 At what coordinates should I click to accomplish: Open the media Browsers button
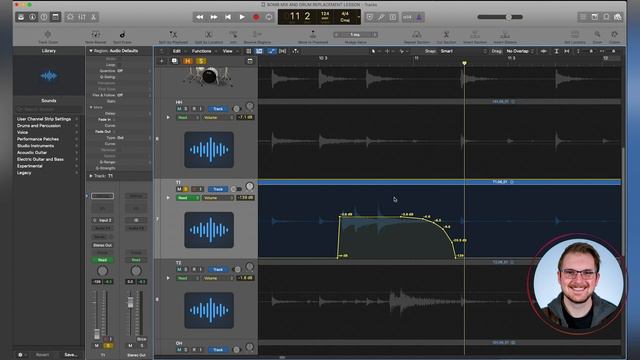[618, 17]
